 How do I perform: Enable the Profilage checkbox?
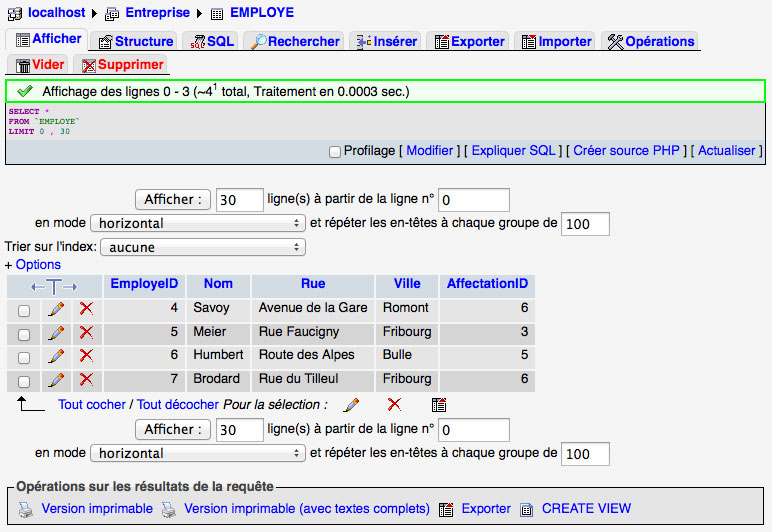tap(335, 152)
